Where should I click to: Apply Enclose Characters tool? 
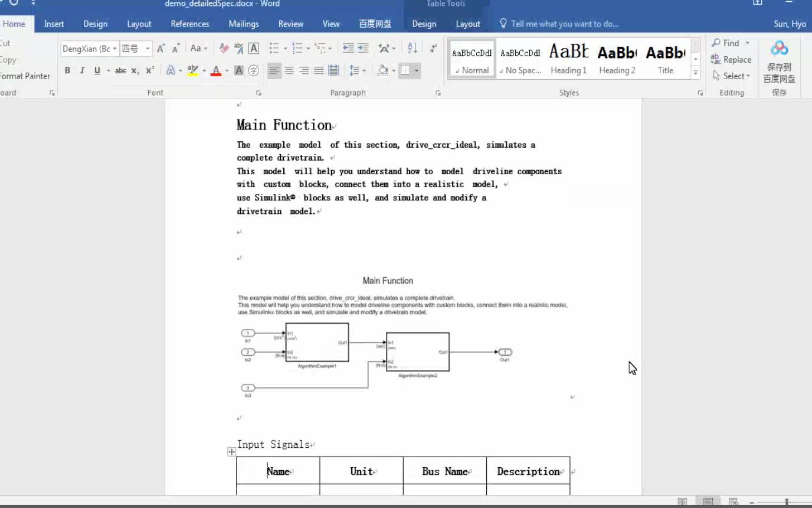(254, 70)
